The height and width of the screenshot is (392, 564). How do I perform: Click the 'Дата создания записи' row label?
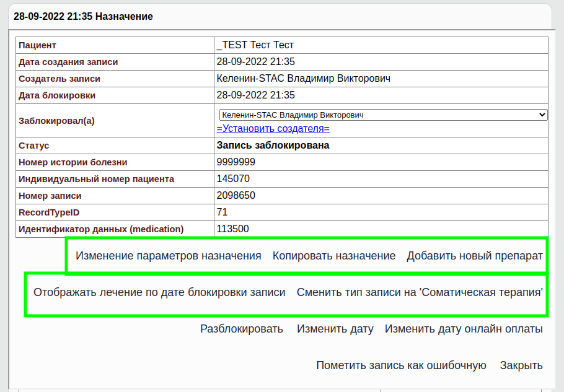68,62
